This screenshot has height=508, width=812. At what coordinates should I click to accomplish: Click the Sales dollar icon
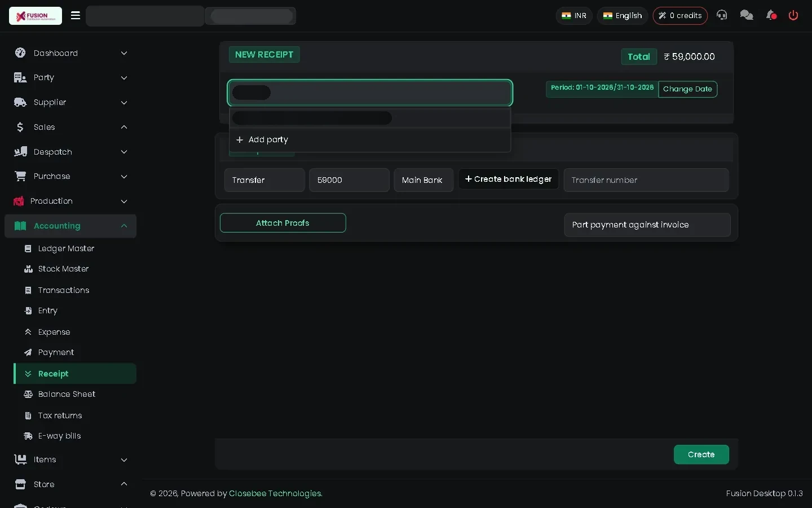click(x=20, y=127)
